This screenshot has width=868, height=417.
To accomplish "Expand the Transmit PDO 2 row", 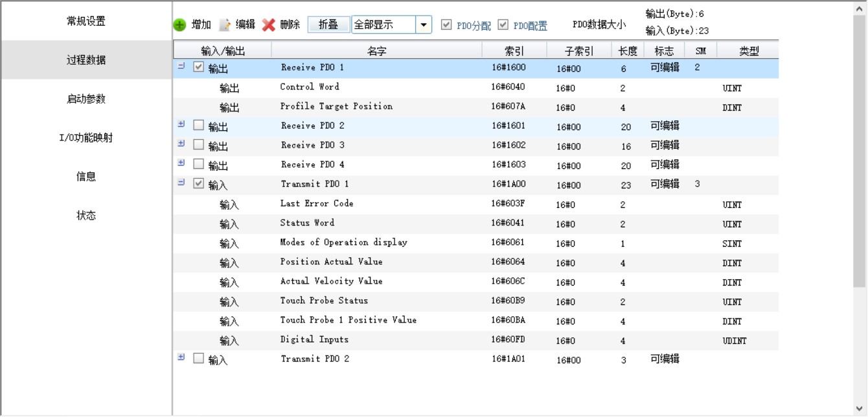I will (181, 357).
